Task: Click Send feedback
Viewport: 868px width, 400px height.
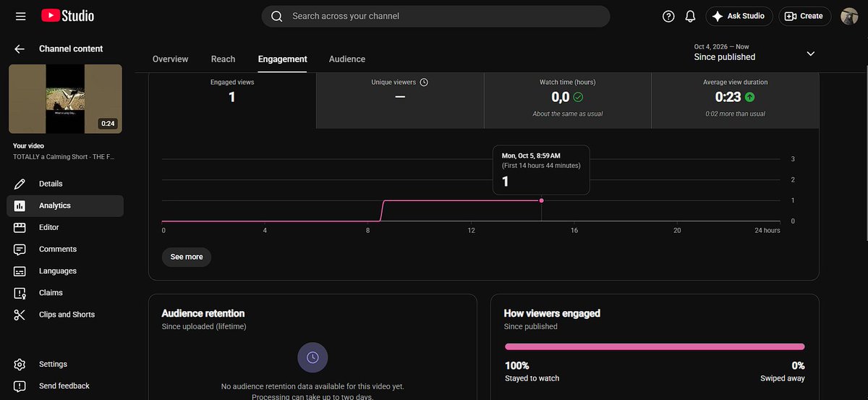Action: click(65, 386)
